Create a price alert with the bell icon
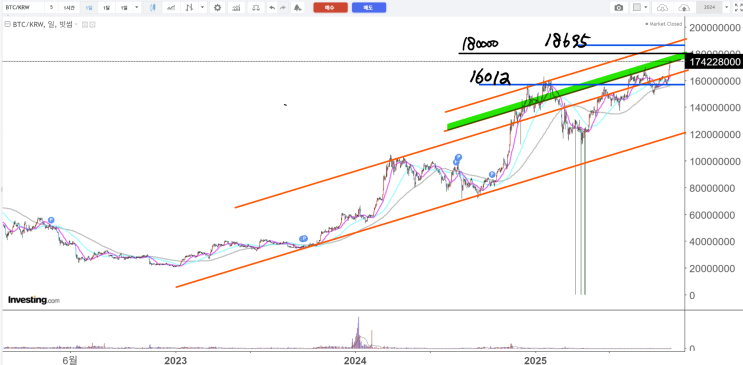Screen dimensions: 743x365 [x=298, y=8]
